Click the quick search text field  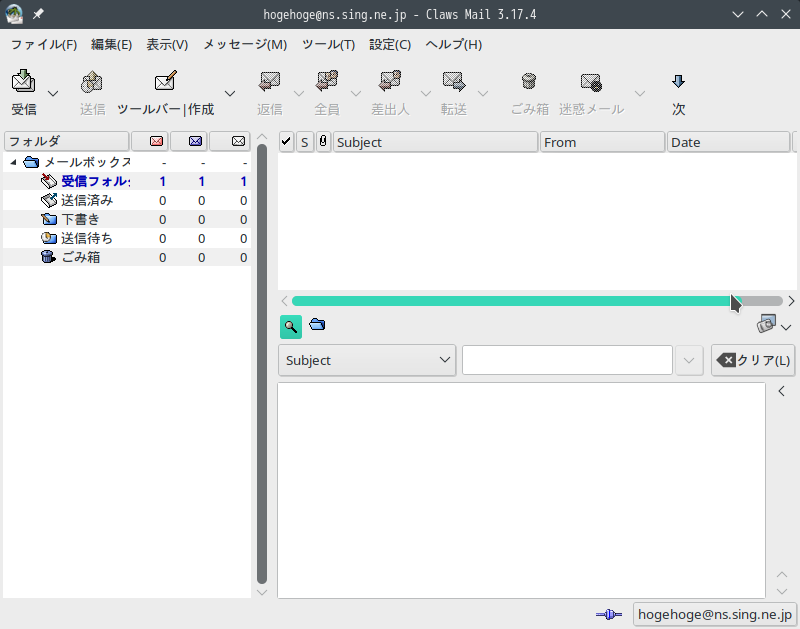[567, 360]
